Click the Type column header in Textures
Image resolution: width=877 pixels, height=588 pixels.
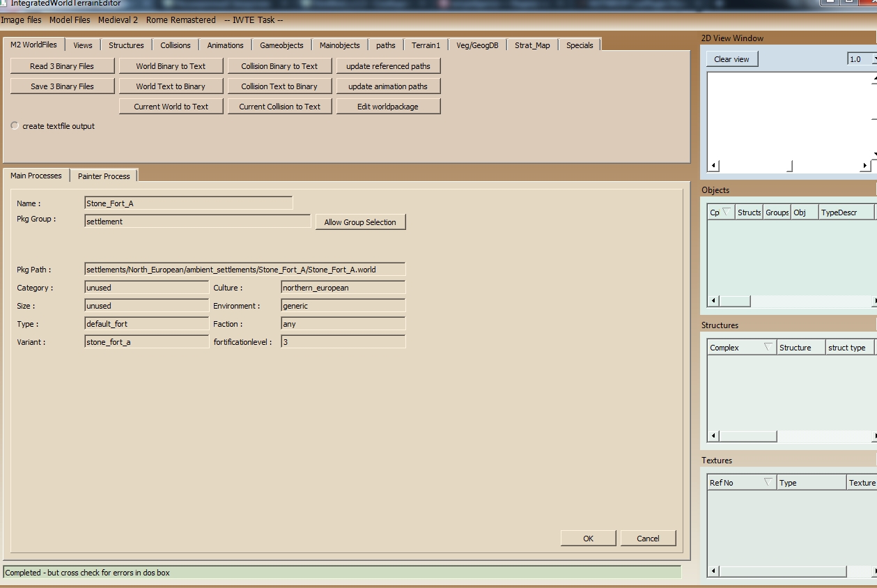(x=811, y=483)
